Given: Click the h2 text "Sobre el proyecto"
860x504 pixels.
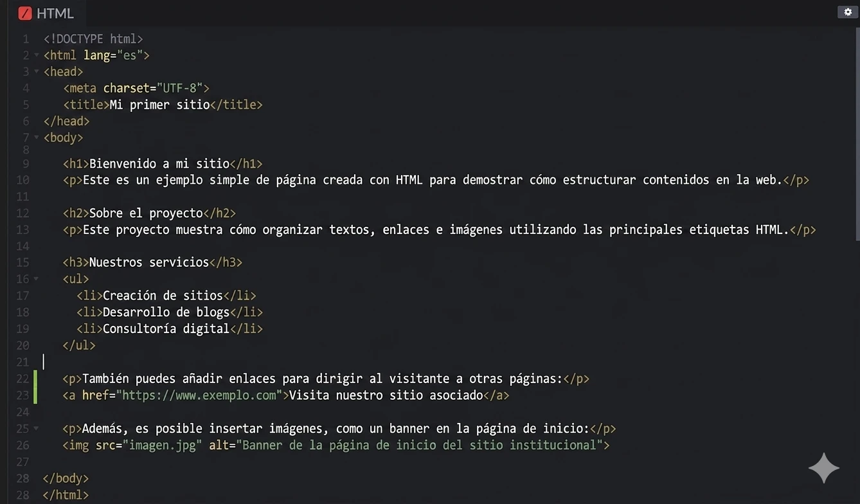Looking at the screenshot, I should point(146,213).
